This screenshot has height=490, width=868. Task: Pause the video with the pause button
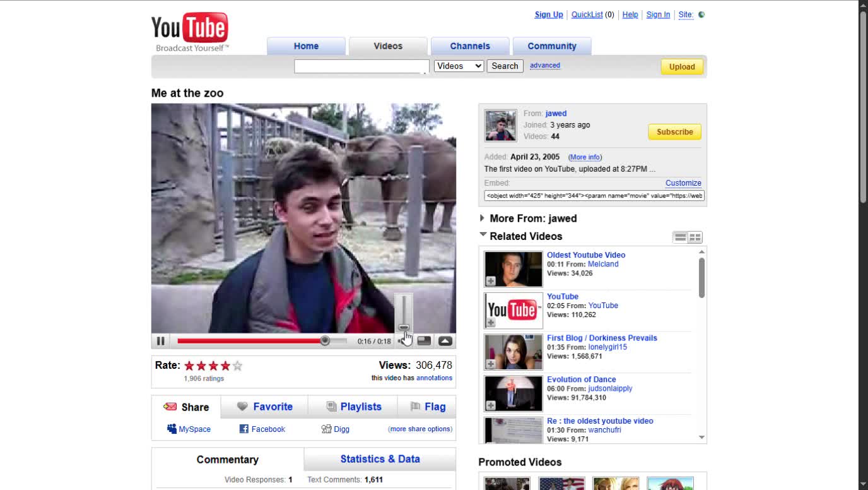point(161,341)
